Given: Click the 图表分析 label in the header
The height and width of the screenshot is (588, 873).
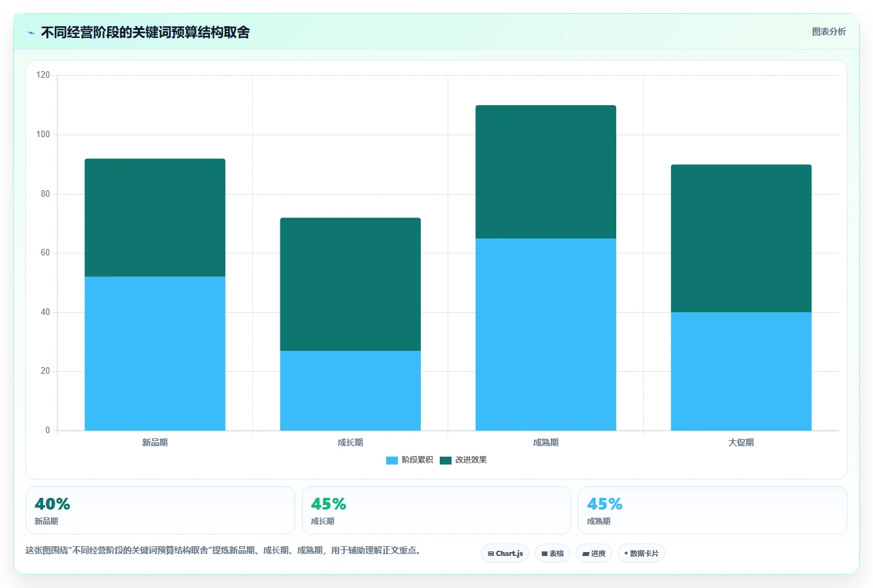Looking at the screenshot, I should (x=829, y=31).
